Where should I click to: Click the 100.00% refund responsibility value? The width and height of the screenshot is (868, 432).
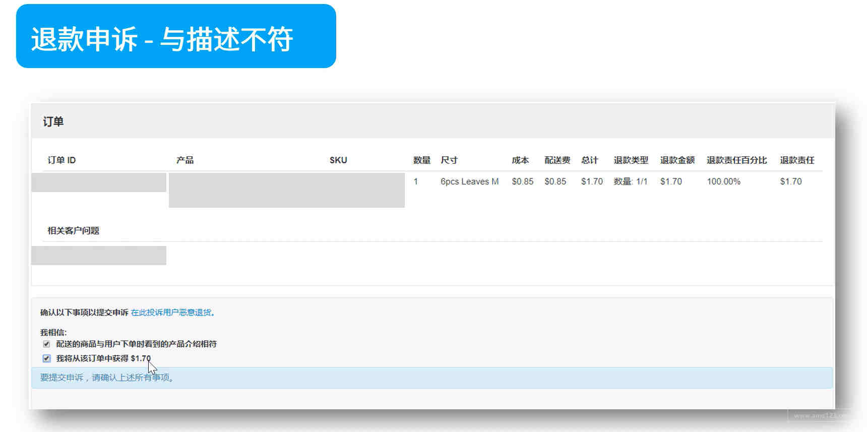click(x=723, y=181)
